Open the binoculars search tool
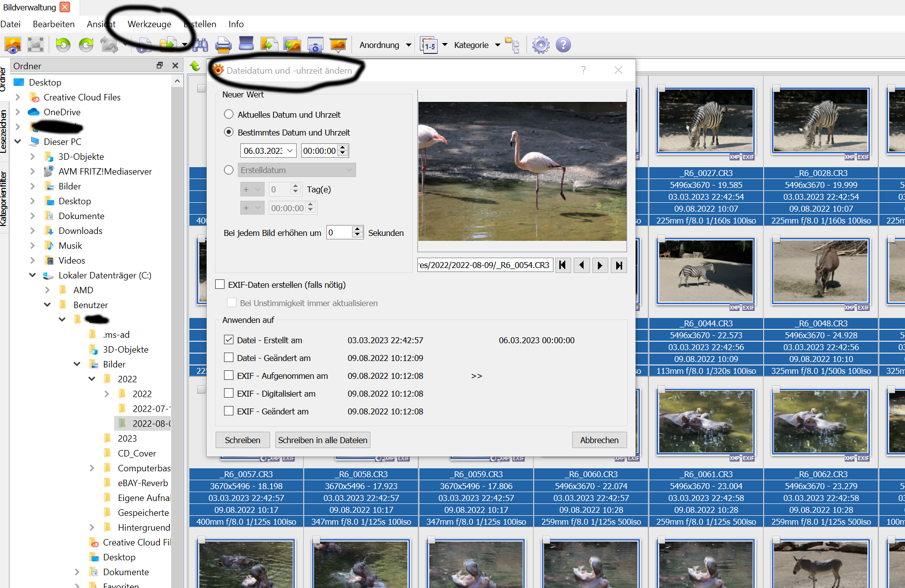This screenshot has width=905, height=588. point(200,45)
